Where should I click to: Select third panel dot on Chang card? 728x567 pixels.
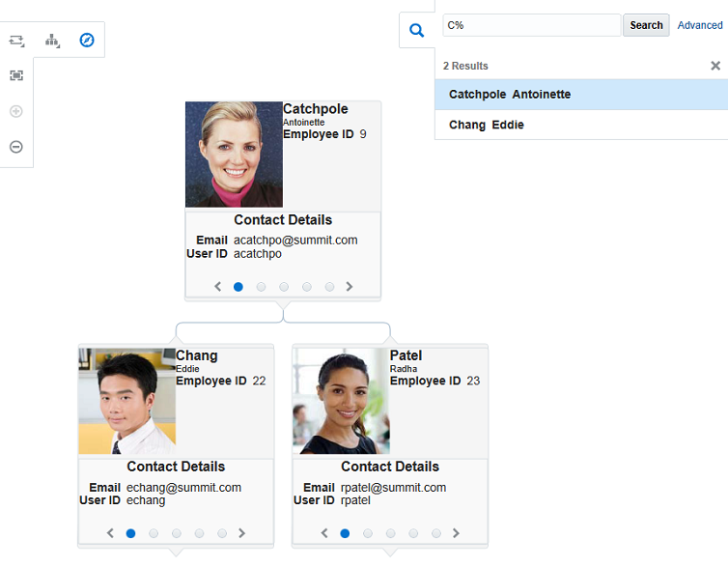[177, 533]
